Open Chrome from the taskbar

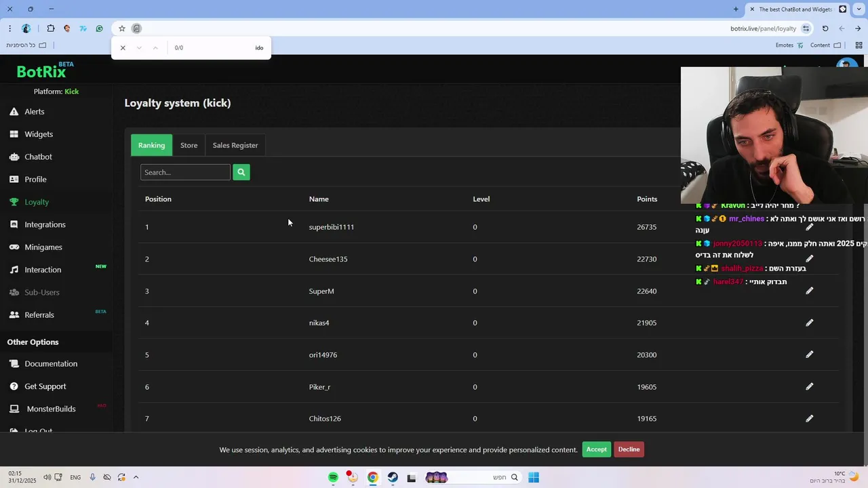tap(372, 477)
